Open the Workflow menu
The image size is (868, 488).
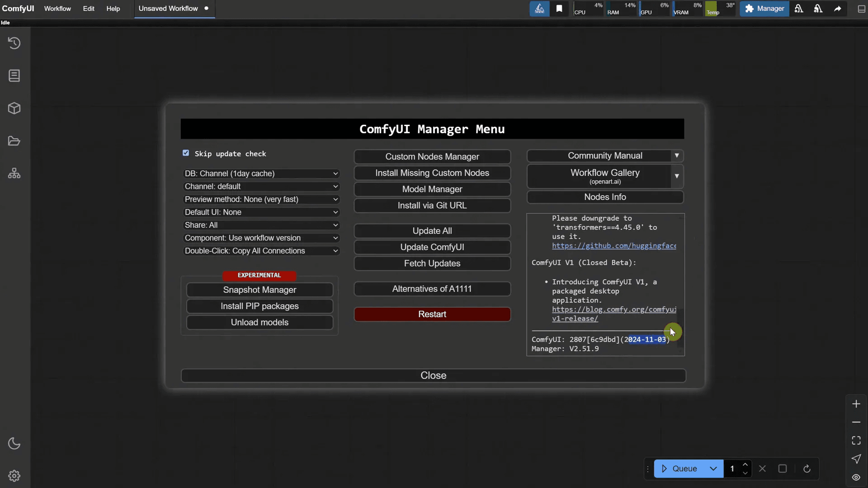(57, 9)
